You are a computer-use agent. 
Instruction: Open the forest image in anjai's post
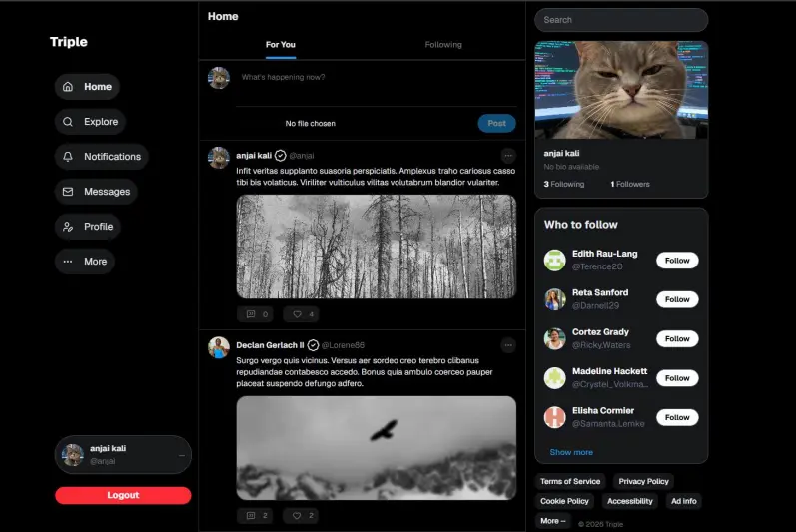click(x=377, y=247)
